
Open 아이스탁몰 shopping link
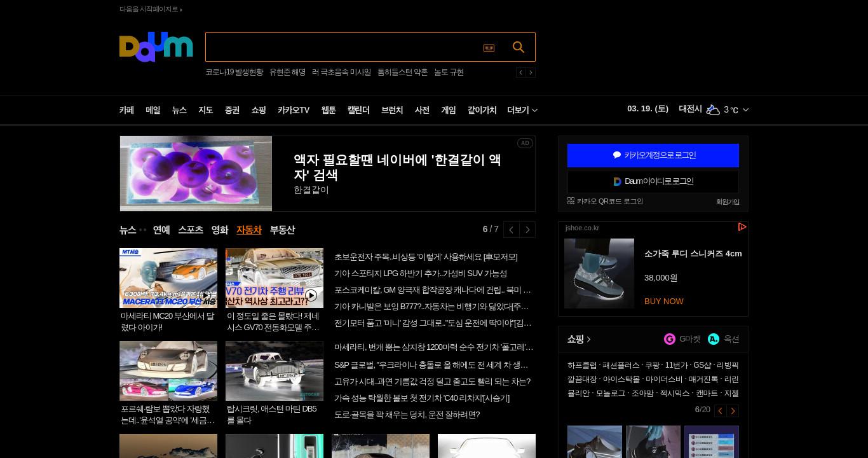pyautogui.click(x=621, y=379)
